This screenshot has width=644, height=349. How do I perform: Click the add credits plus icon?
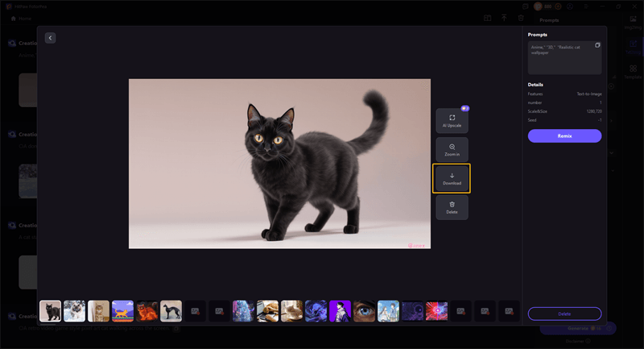coord(559,6)
